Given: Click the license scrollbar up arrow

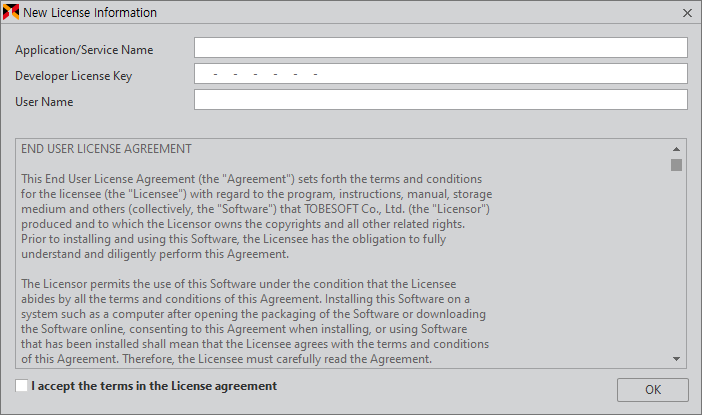Looking at the screenshot, I should coord(676,149).
